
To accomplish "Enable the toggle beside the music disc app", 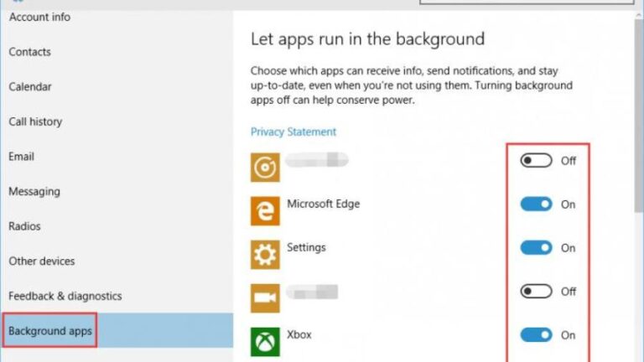I will (x=536, y=160).
